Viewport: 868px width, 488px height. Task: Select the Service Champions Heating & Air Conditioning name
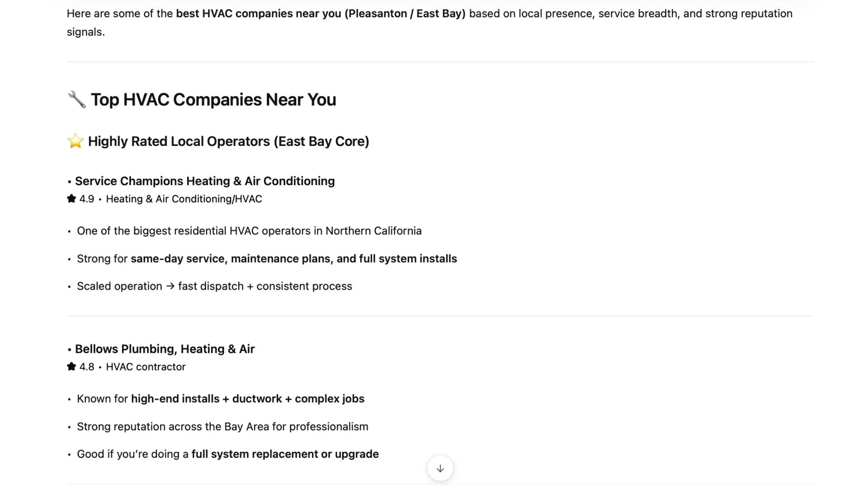[x=204, y=181]
